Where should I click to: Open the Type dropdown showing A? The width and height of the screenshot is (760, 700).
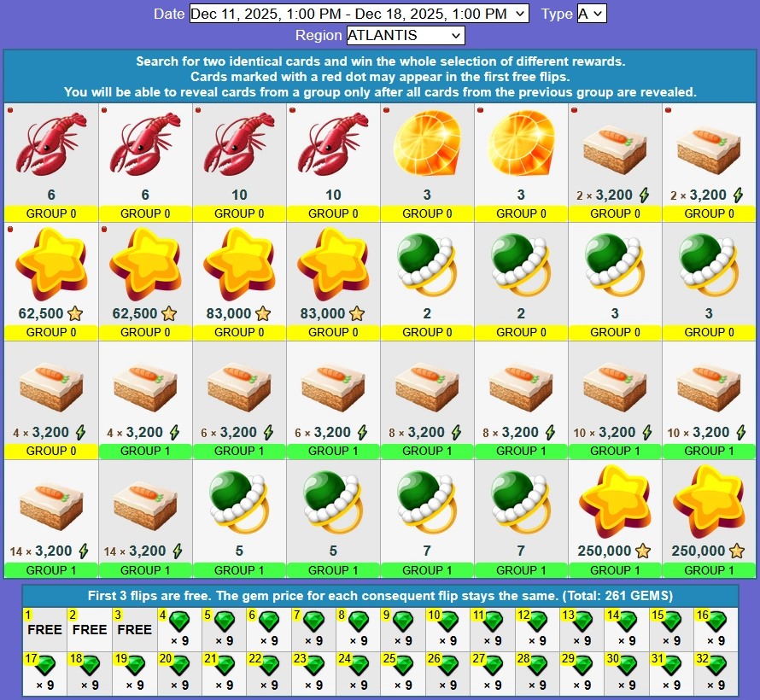pyautogui.click(x=591, y=14)
